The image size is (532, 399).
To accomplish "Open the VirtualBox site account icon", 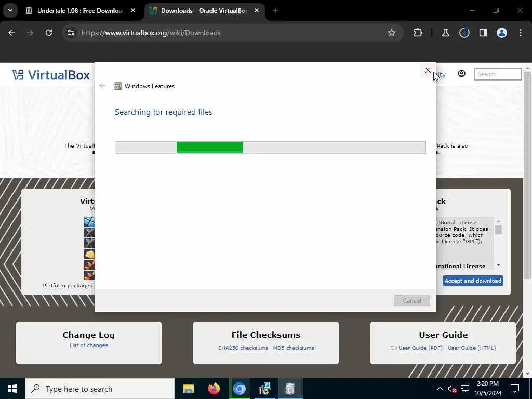I will [461, 74].
